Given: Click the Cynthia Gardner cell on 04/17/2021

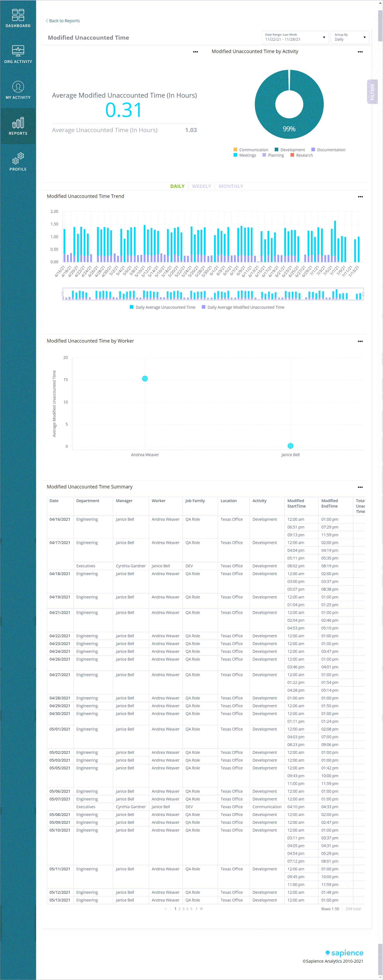Looking at the screenshot, I should coord(131,566).
